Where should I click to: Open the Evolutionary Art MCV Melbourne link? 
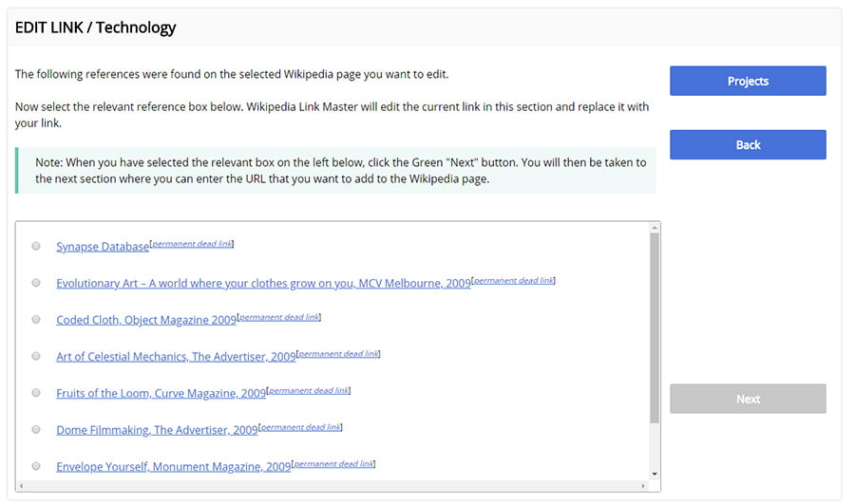point(263,284)
